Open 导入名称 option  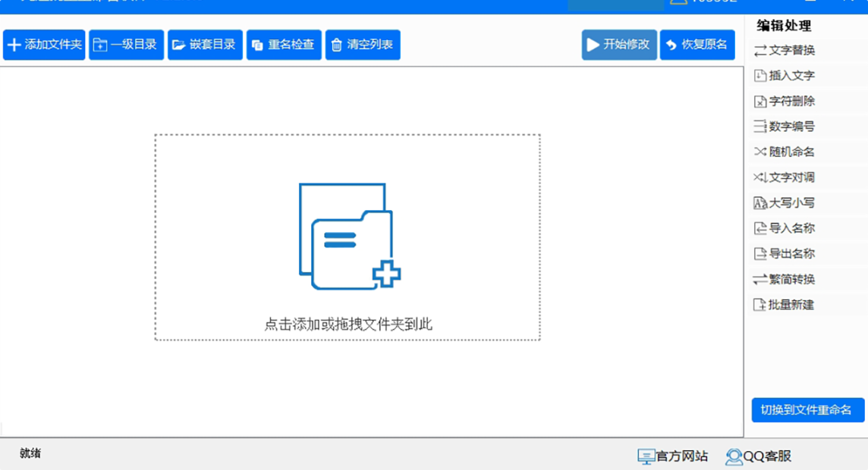(x=785, y=228)
